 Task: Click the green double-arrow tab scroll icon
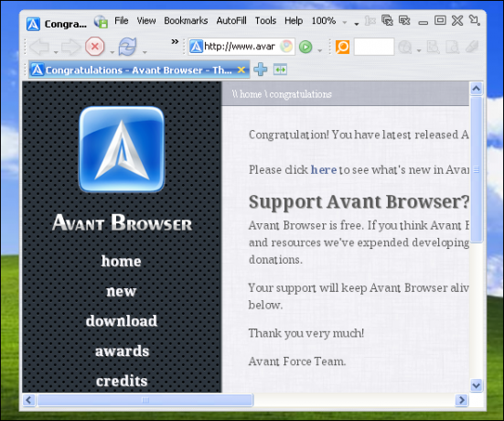pyautogui.click(x=280, y=70)
